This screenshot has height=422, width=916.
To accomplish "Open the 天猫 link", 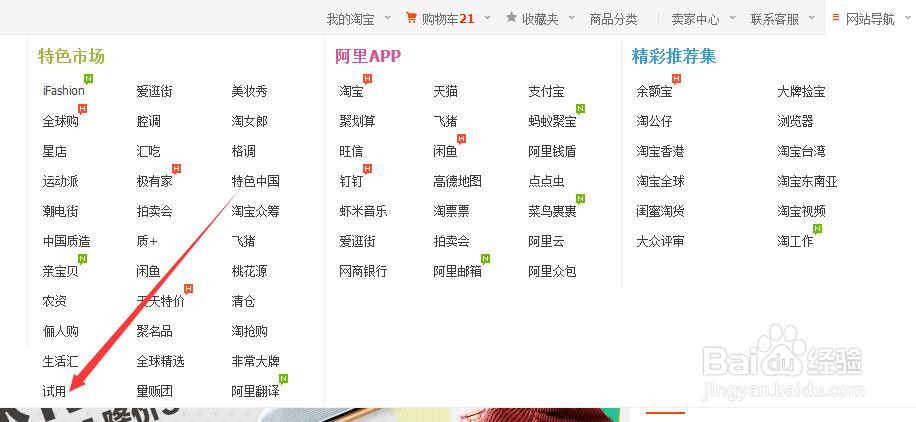I will [x=446, y=91].
